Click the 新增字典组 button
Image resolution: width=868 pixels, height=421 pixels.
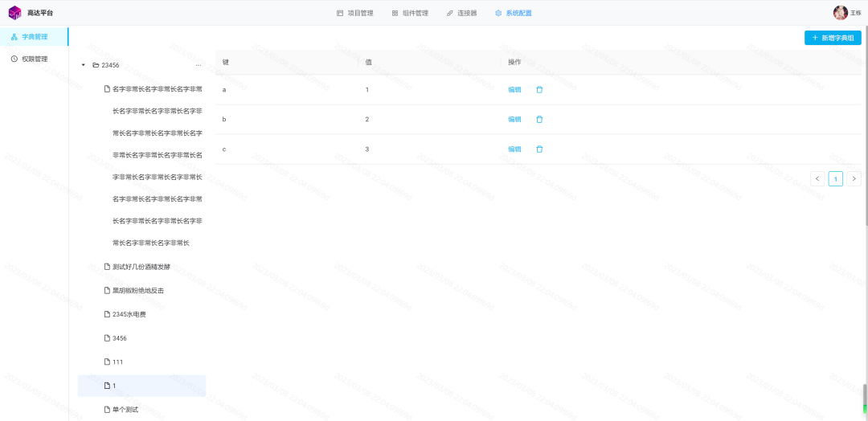[x=833, y=38]
